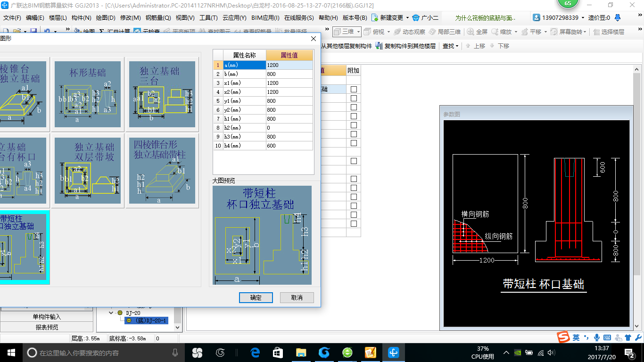Select the 平移 pan tool
Screen dimensions: 644x362
point(531,32)
